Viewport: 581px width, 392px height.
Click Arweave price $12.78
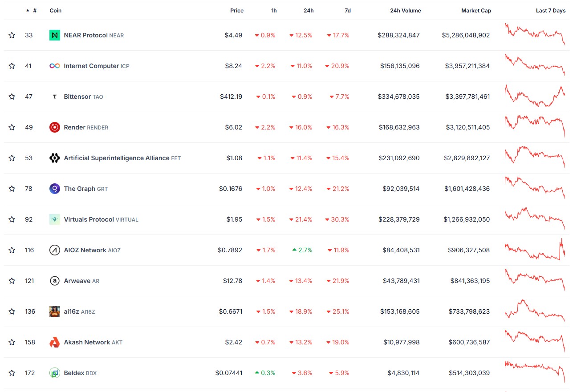point(233,281)
